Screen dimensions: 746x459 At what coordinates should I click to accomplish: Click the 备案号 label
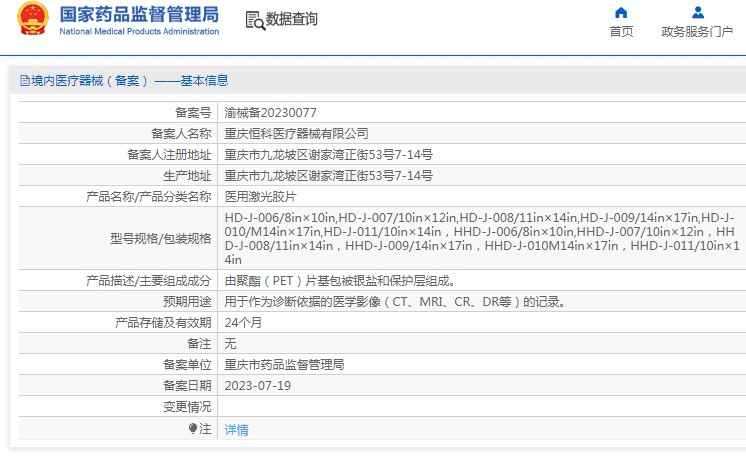[x=193, y=113]
